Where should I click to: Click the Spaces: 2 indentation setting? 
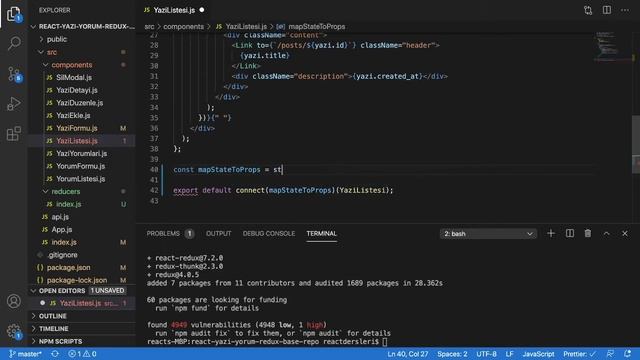pos(452,354)
